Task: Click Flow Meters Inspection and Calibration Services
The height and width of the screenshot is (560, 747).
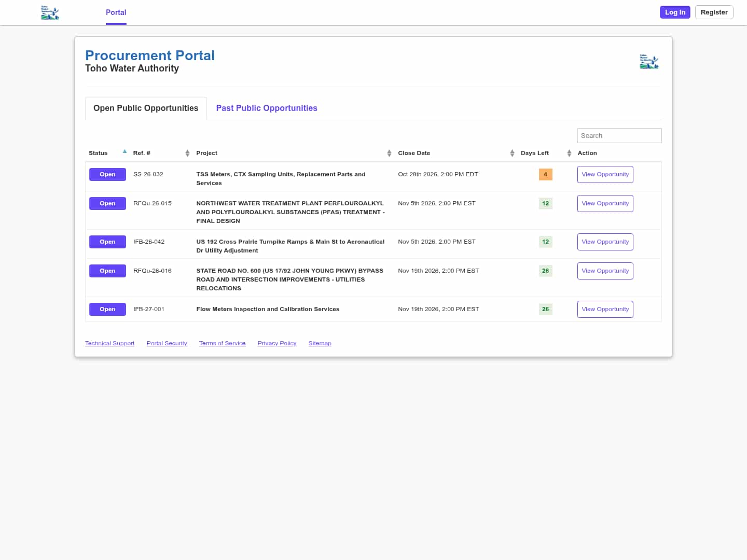Action: (x=268, y=310)
